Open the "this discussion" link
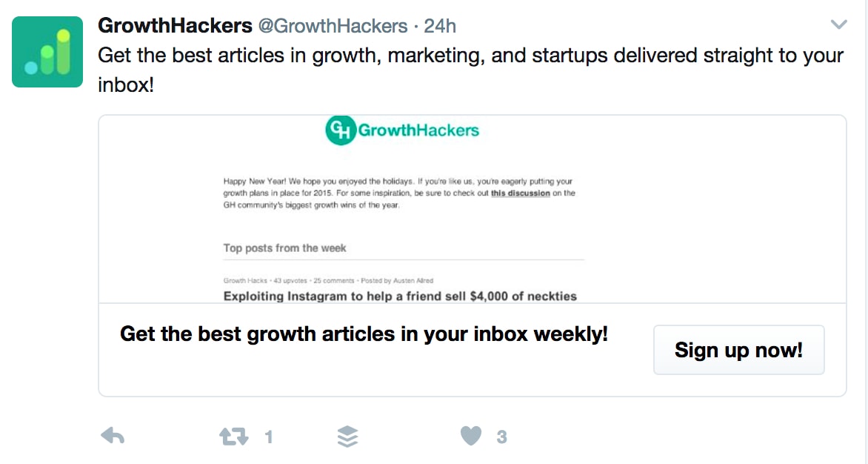The image size is (868, 464). [520, 193]
